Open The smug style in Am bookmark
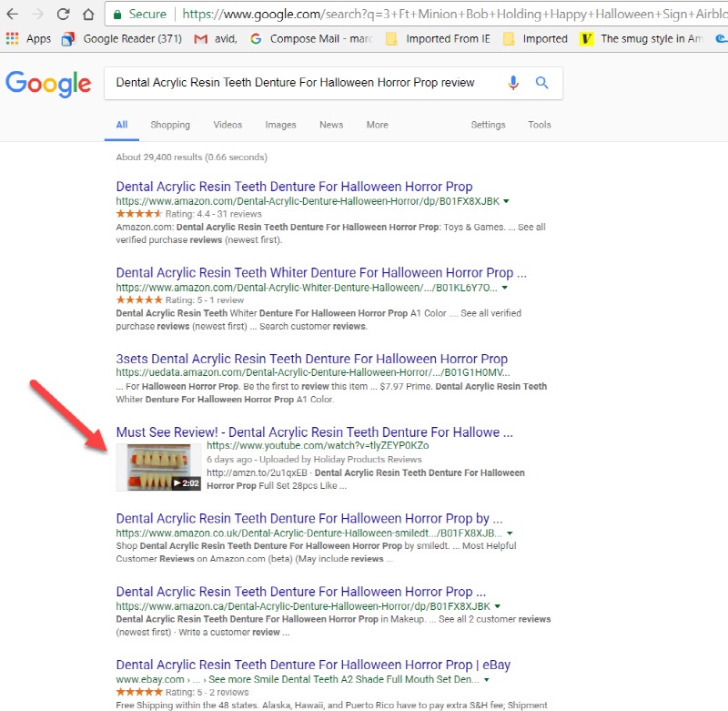728x711 pixels. [642, 38]
